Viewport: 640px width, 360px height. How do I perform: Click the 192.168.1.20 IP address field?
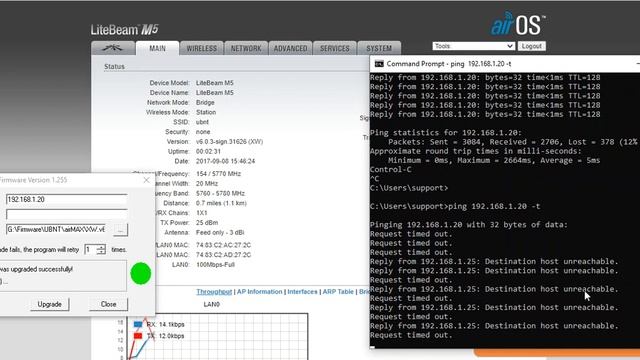[x=67, y=199]
